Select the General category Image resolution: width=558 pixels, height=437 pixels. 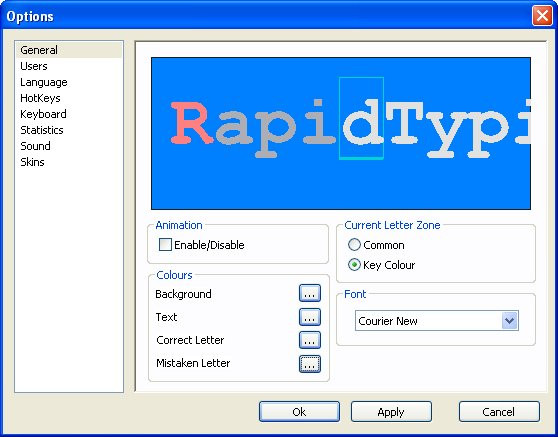coord(69,50)
